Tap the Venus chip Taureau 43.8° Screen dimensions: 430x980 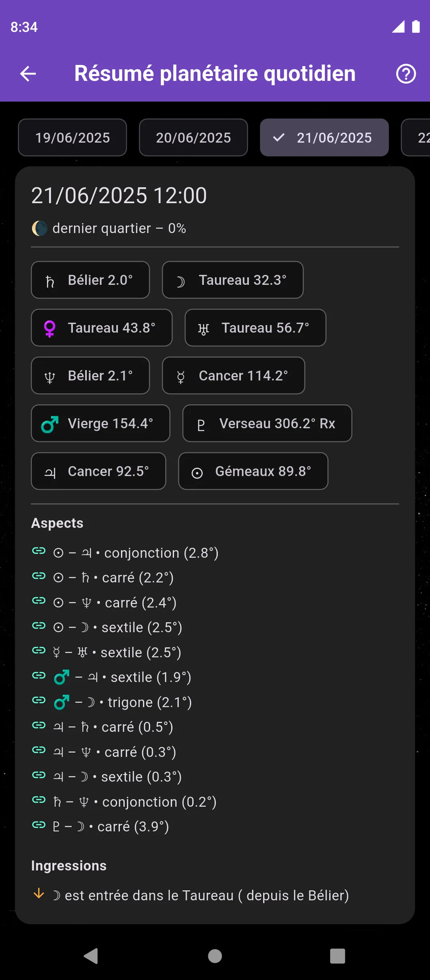click(x=102, y=328)
